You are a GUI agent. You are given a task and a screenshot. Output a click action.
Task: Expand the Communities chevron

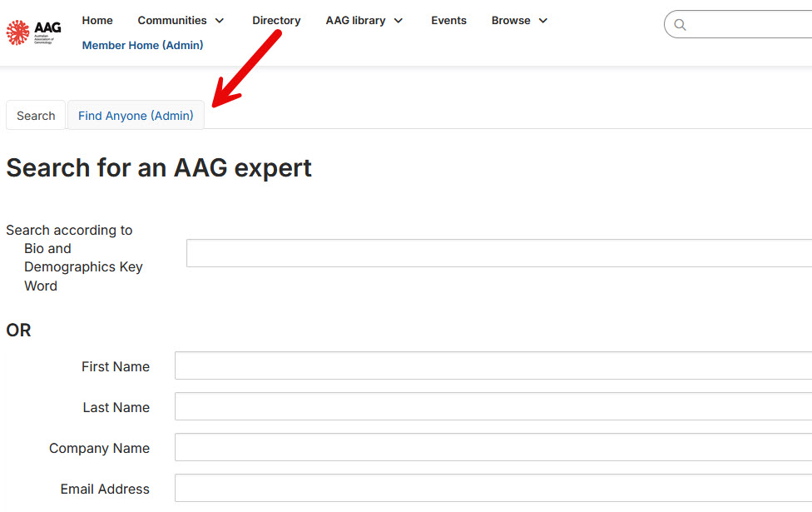coord(220,21)
